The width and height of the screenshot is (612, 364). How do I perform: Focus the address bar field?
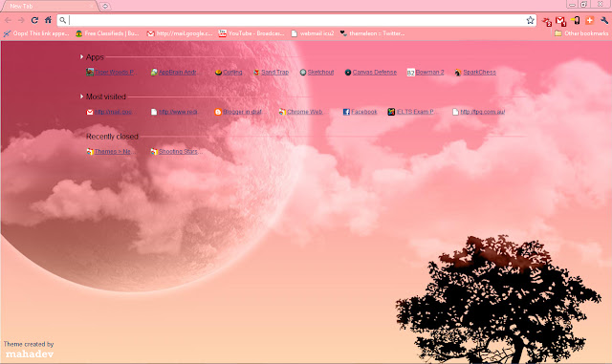coord(296,20)
